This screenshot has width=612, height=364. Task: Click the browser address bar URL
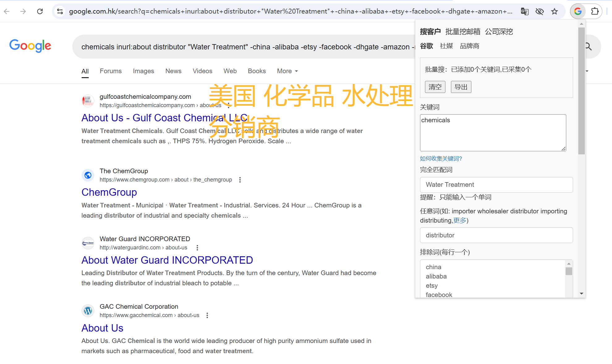pos(291,11)
